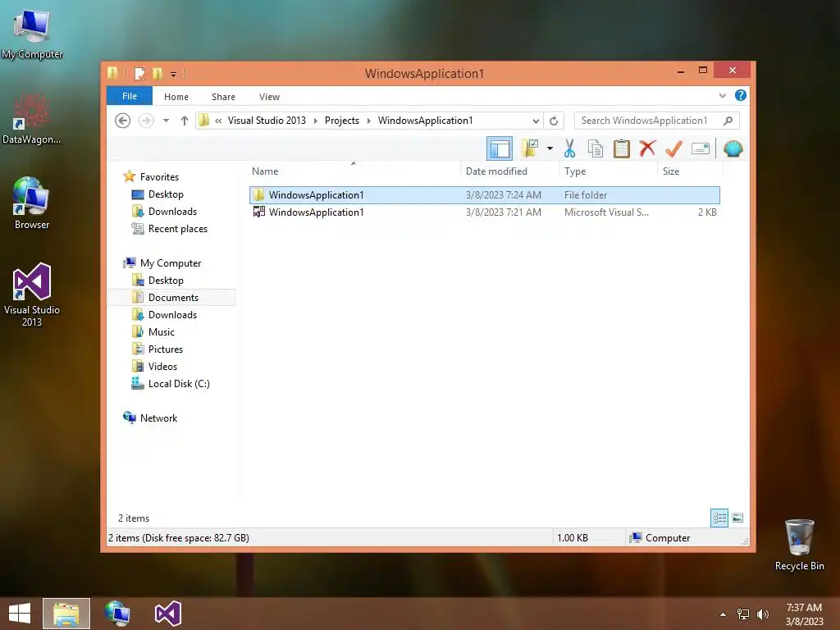The width and height of the screenshot is (840, 630).
Task: Select My Computer in navigation pane
Action: 171,263
